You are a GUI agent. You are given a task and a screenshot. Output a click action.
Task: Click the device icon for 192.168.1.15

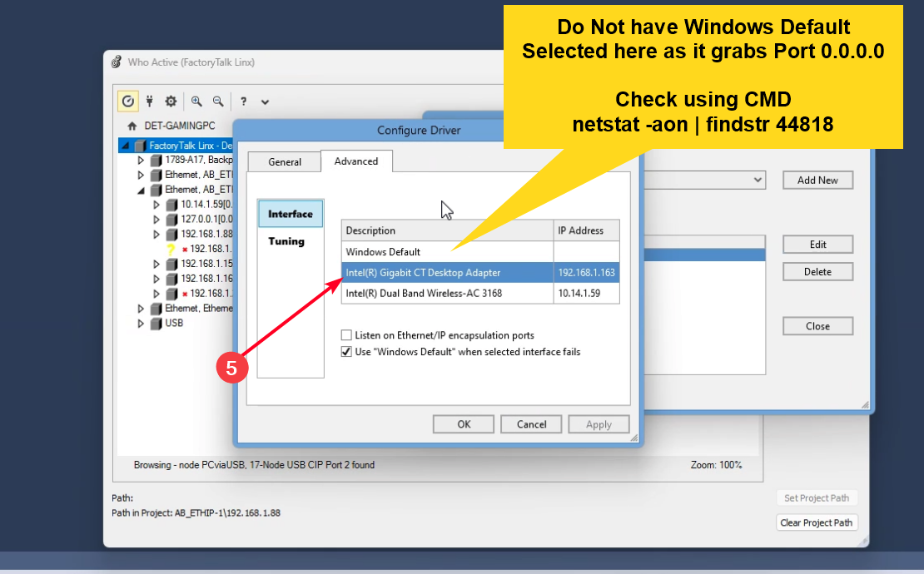[171, 264]
